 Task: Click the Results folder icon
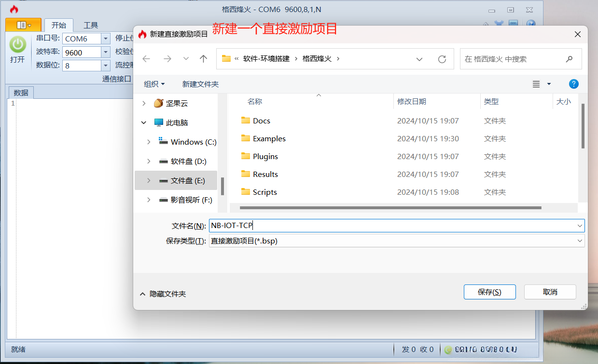click(245, 174)
